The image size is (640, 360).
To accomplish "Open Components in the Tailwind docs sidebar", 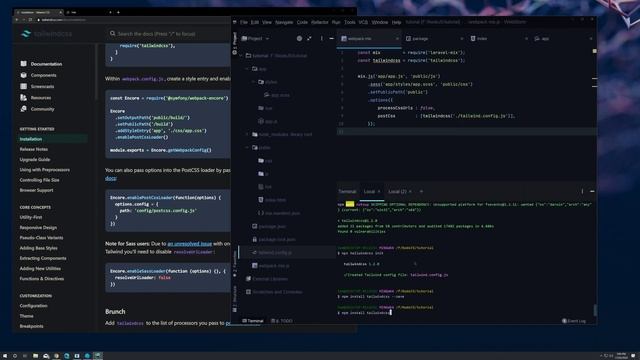I will (x=44, y=75).
